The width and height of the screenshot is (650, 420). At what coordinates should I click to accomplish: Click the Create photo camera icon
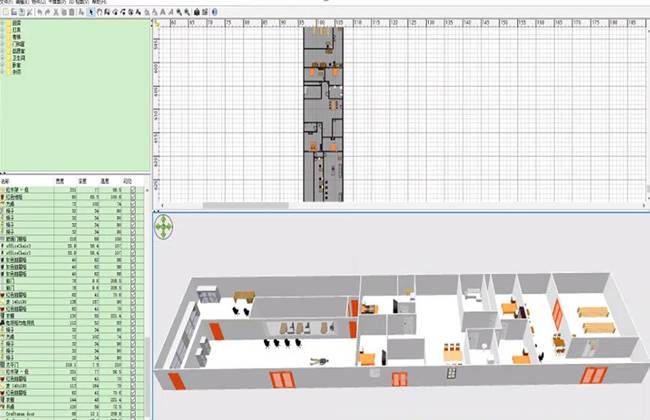(197, 12)
